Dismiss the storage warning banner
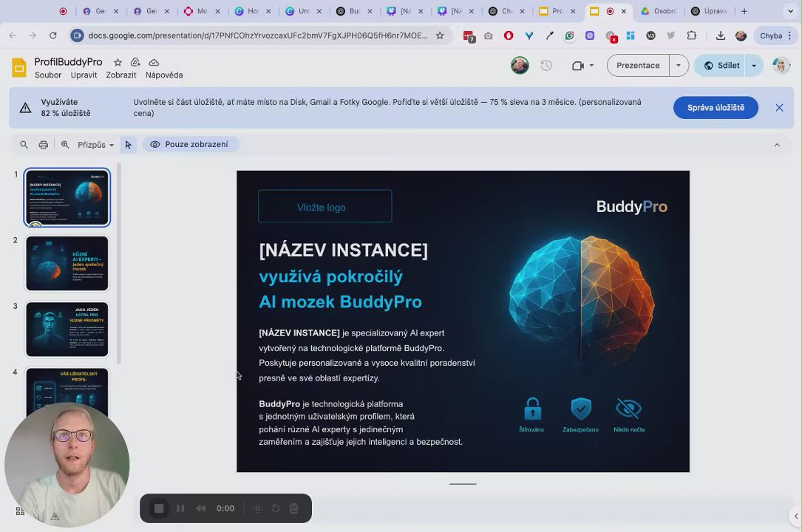Viewport: 802px width, 532px height. coord(779,108)
